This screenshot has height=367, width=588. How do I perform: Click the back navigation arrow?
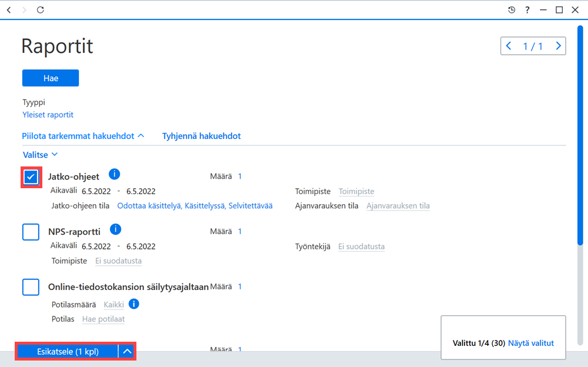click(9, 10)
